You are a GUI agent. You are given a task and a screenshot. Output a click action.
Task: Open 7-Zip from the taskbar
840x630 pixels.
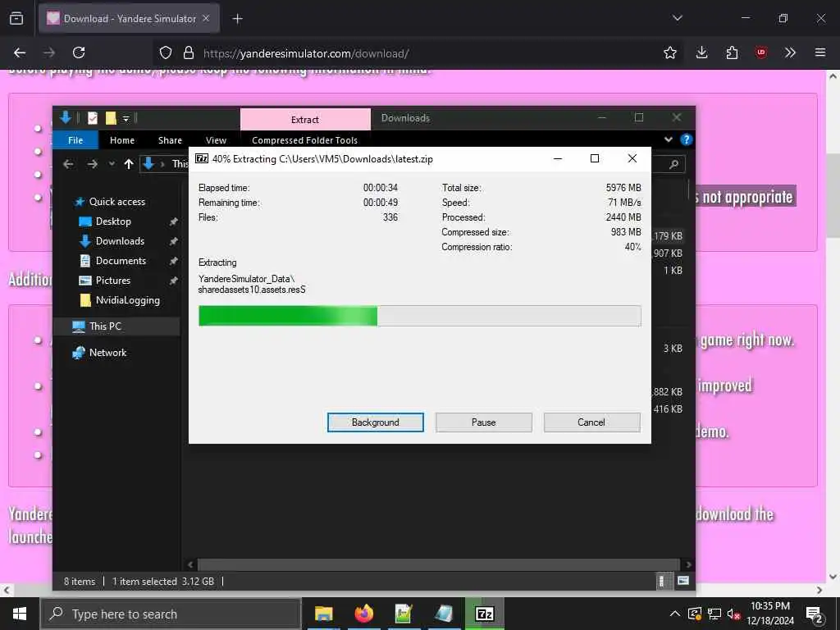click(484, 614)
